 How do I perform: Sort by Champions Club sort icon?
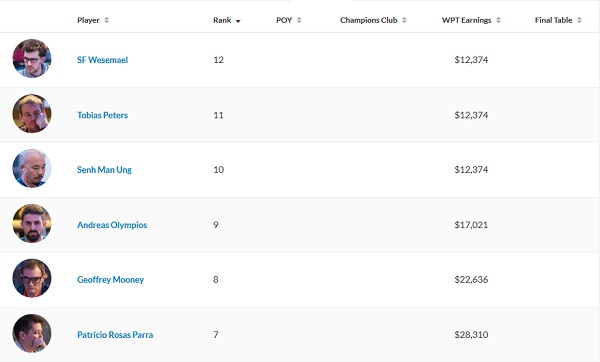coord(404,20)
